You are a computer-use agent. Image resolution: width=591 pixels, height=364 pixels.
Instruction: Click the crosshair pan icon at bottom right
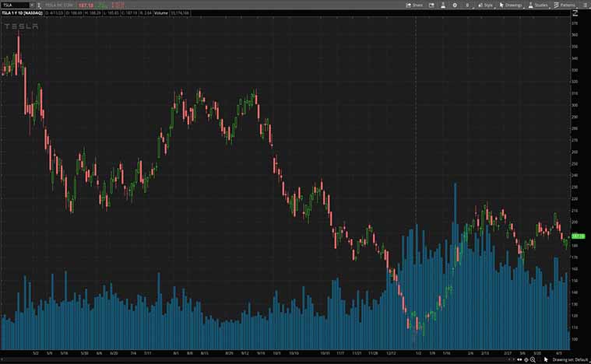pyautogui.click(x=526, y=360)
